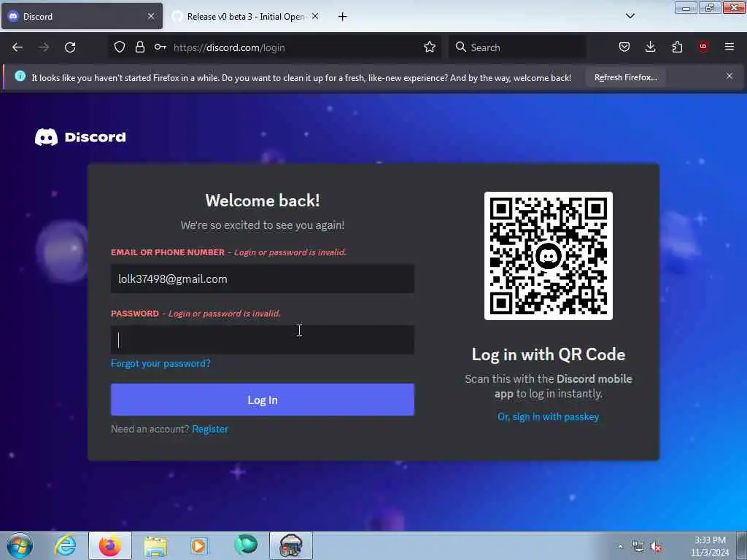This screenshot has height=560, width=747.
Task: Click the Firefox Search box
Action: (517, 47)
